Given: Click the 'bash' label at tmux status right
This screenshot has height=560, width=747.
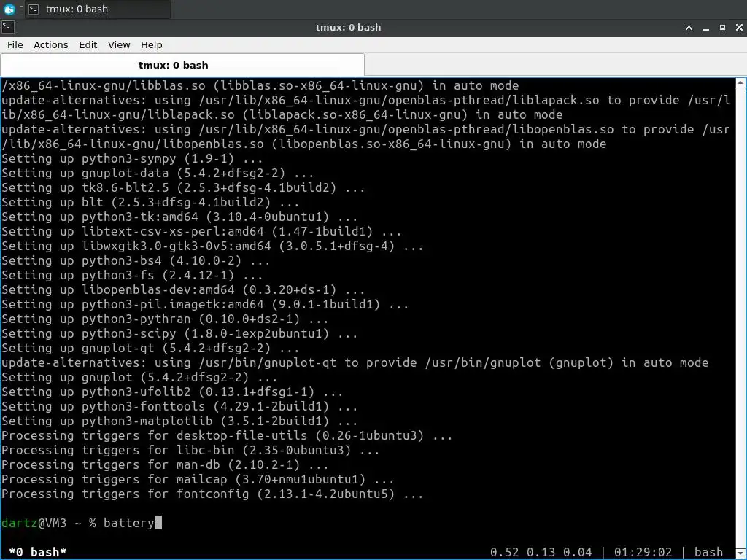Looking at the screenshot, I should coord(708,552).
